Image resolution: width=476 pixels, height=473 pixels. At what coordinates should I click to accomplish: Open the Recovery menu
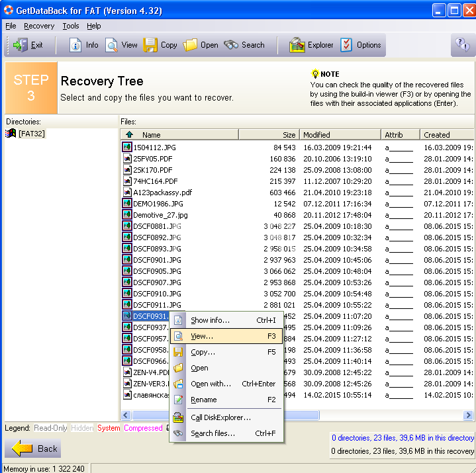pyautogui.click(x=39, y=26)
